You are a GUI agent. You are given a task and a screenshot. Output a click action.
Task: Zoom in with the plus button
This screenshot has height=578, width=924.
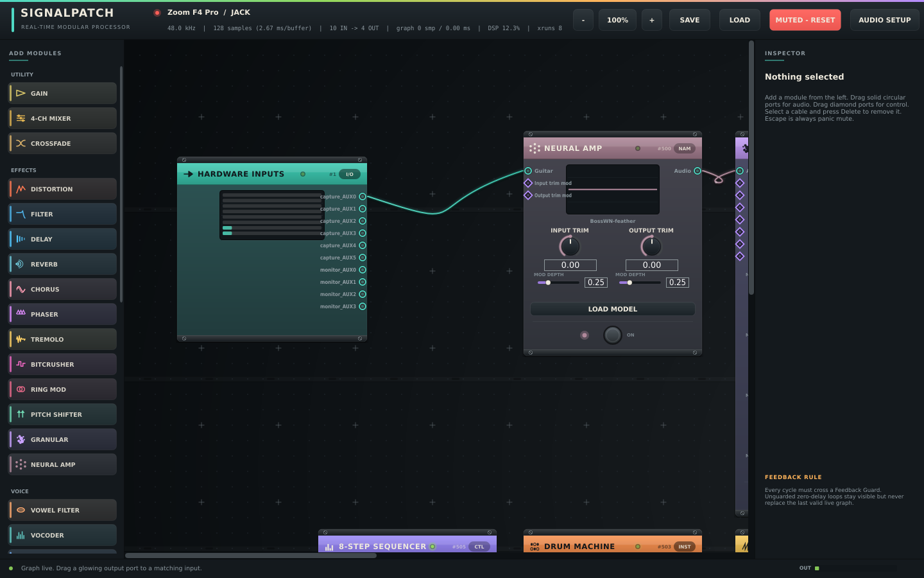click(652, 20)
